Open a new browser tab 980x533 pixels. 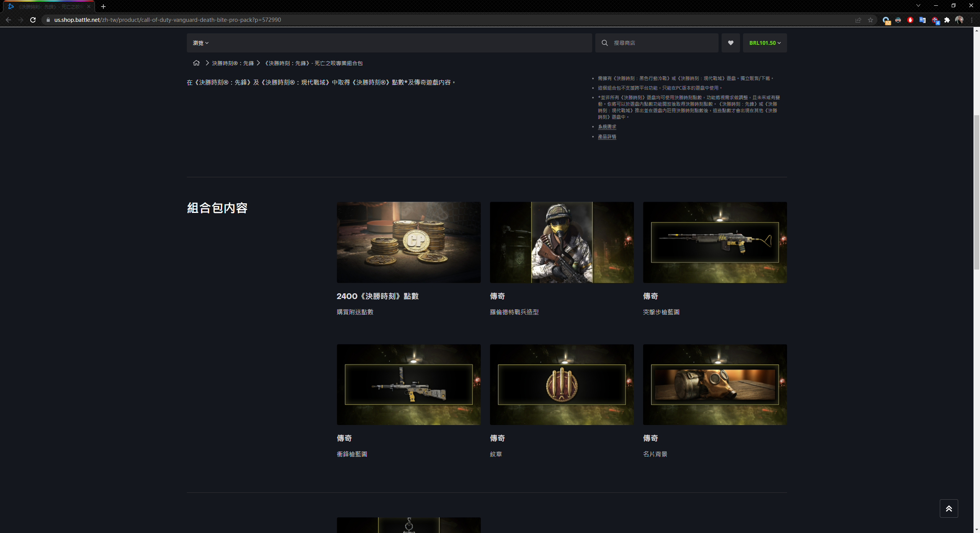[x=103, y=7]
